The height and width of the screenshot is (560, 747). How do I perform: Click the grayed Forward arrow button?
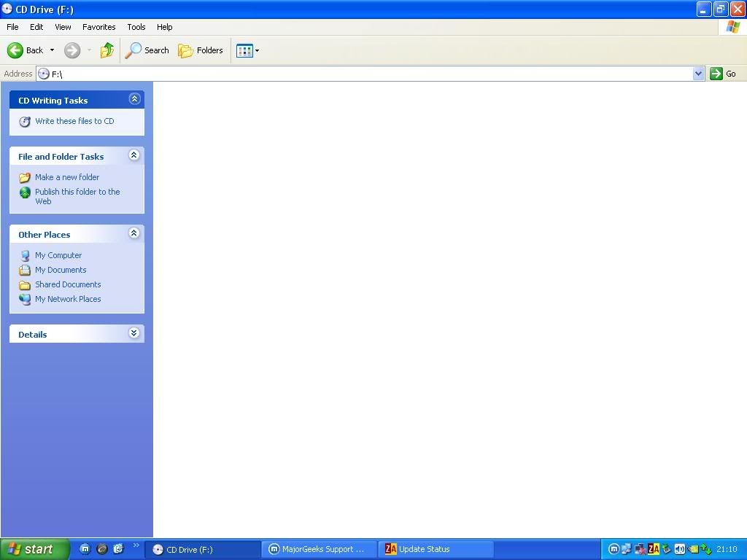[x=72, y=50]
